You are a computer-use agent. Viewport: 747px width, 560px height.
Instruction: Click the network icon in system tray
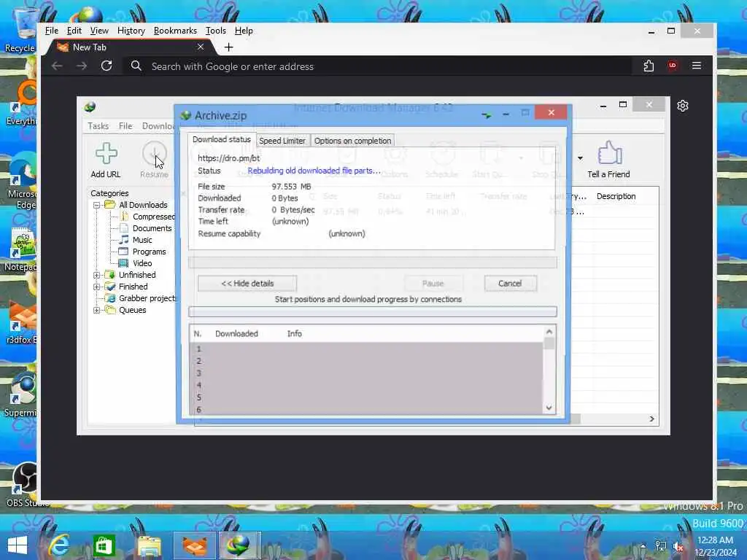point(660,545)
